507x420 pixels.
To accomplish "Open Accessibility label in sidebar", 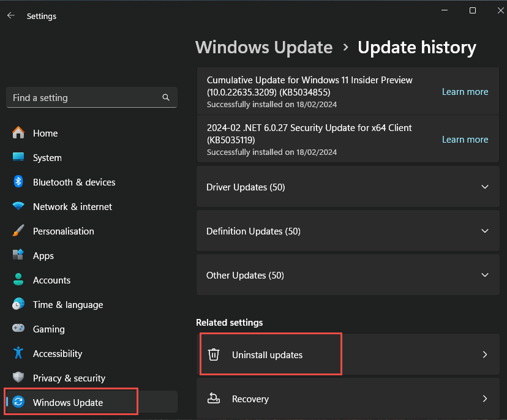I will tap(58, 354).
